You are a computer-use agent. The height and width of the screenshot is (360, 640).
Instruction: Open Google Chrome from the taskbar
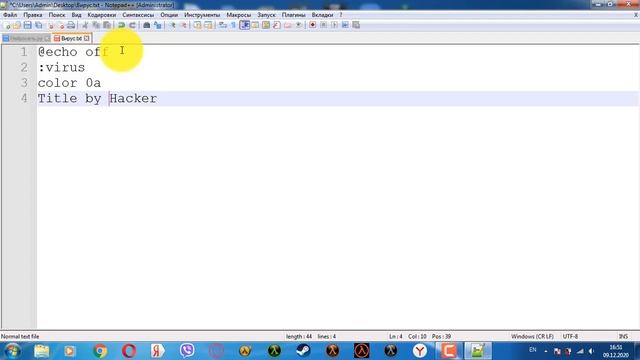click(x=100, y=351)
